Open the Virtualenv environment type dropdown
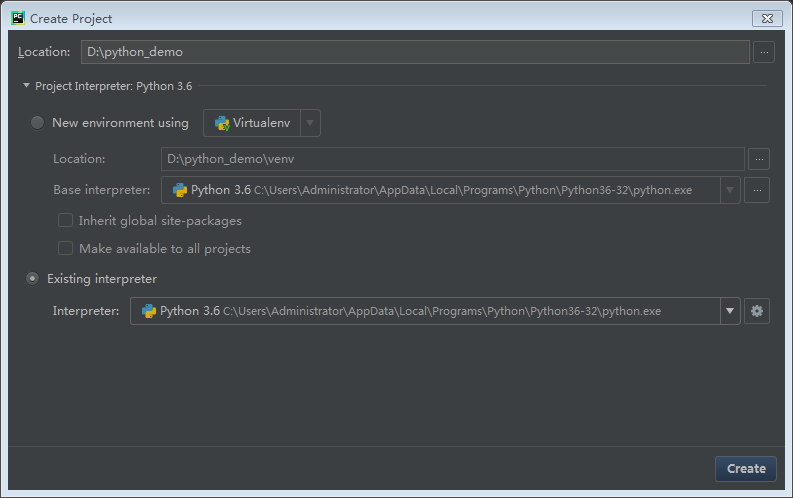793x498 pixels. (x=310, y=123)
